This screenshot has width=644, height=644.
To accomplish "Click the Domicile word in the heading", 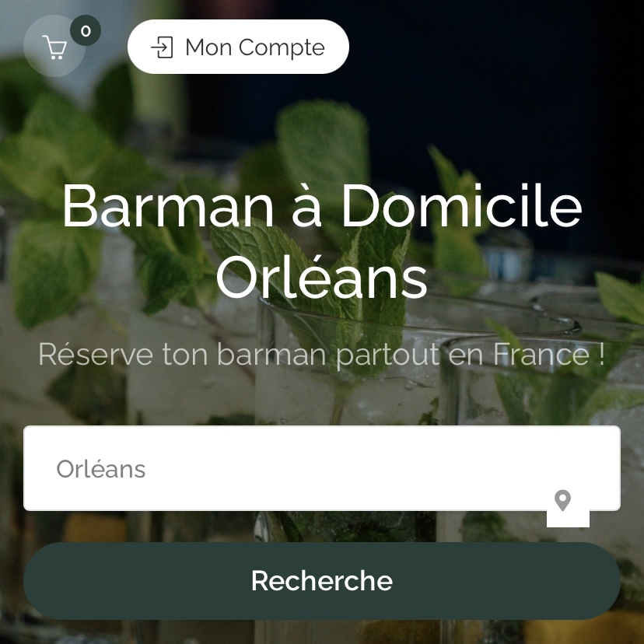I will [462, 205].
